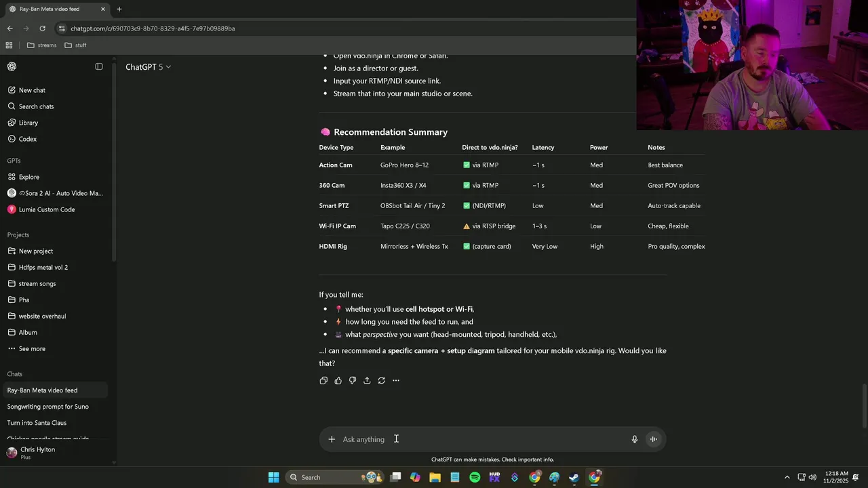This screenshot has width=868, height=488.
Task: Click the Action Cam table cell
Action: (336, 165)
